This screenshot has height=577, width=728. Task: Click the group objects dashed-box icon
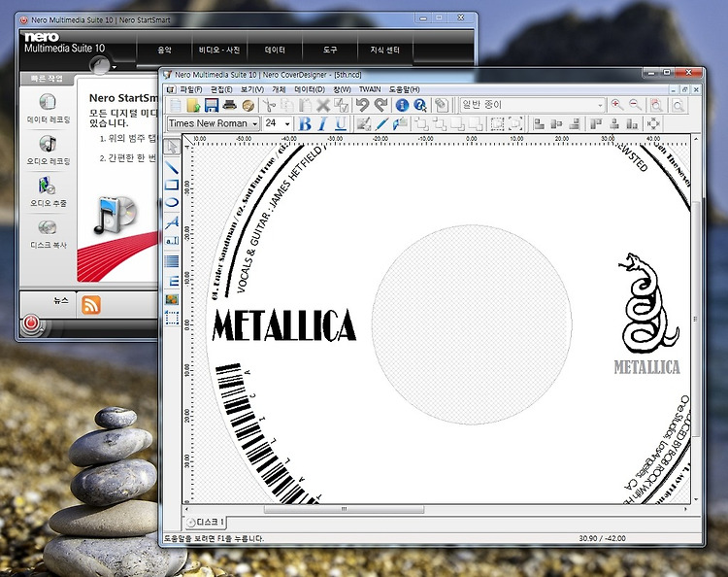497,123
